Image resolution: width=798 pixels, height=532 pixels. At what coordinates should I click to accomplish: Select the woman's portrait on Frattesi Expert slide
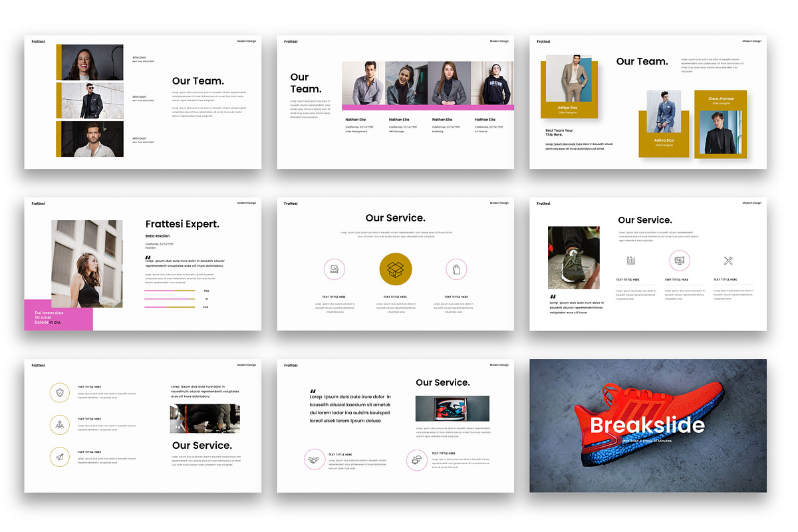[x=87, y=264]
